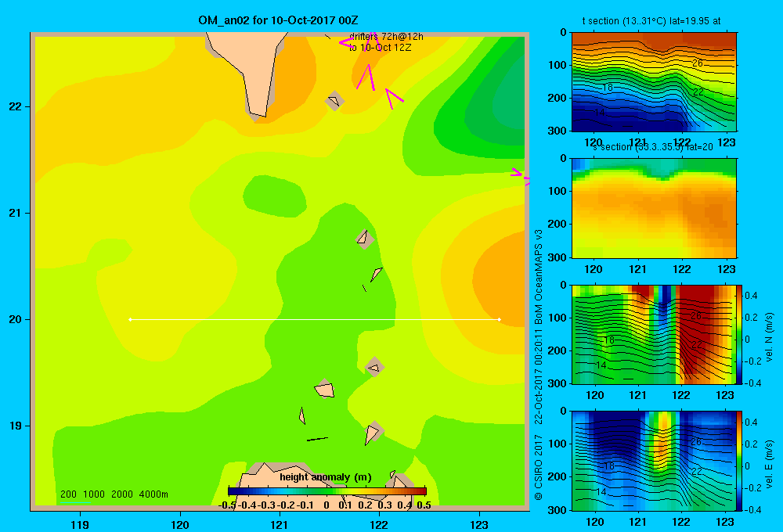Click the '2000' depth contour legend entry
The width and height of the screenshot is (783, 532).
click(122, 494)
